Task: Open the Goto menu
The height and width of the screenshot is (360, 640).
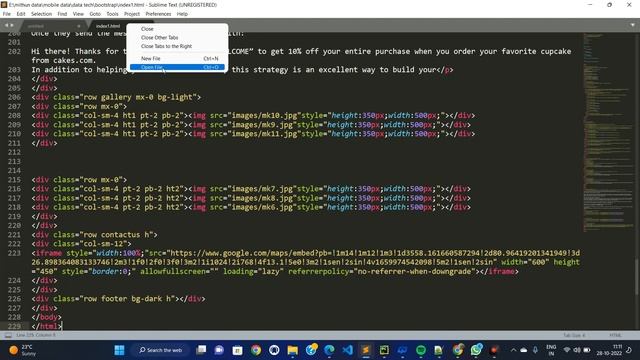Action: point(95,14)
